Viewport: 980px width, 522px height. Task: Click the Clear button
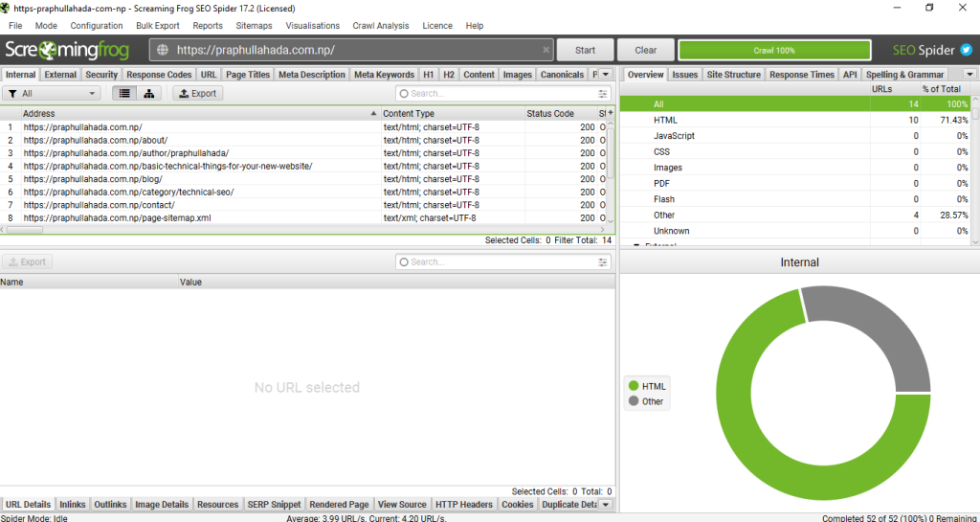[x=645, y=50]
